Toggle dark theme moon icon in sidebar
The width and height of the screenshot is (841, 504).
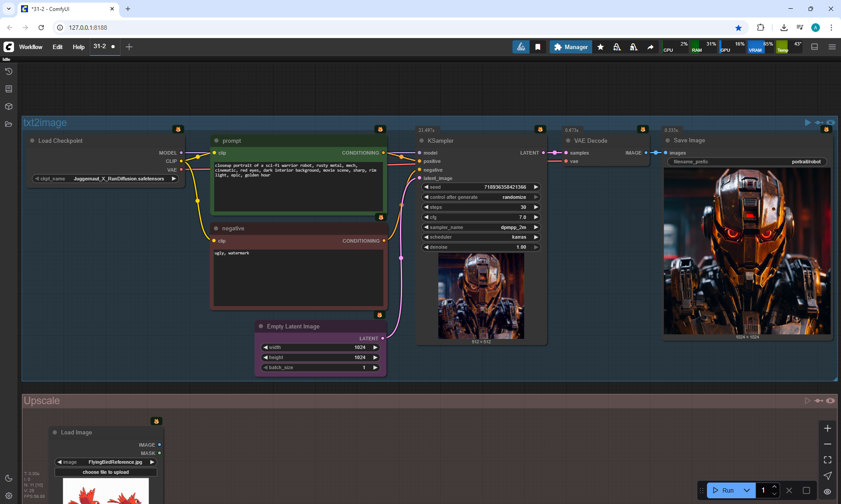click(8, 478)
